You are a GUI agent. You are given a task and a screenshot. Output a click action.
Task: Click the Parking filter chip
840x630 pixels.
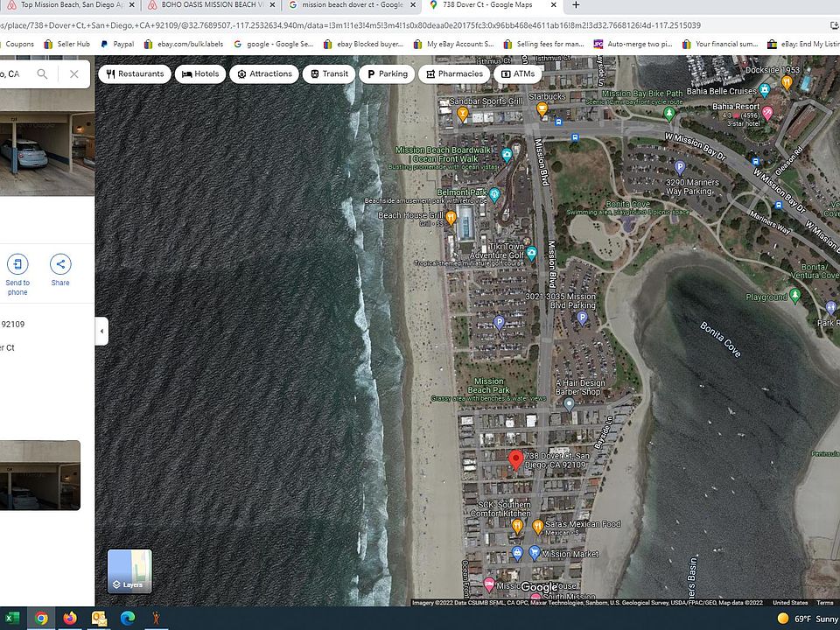click(x=387, y=73)
